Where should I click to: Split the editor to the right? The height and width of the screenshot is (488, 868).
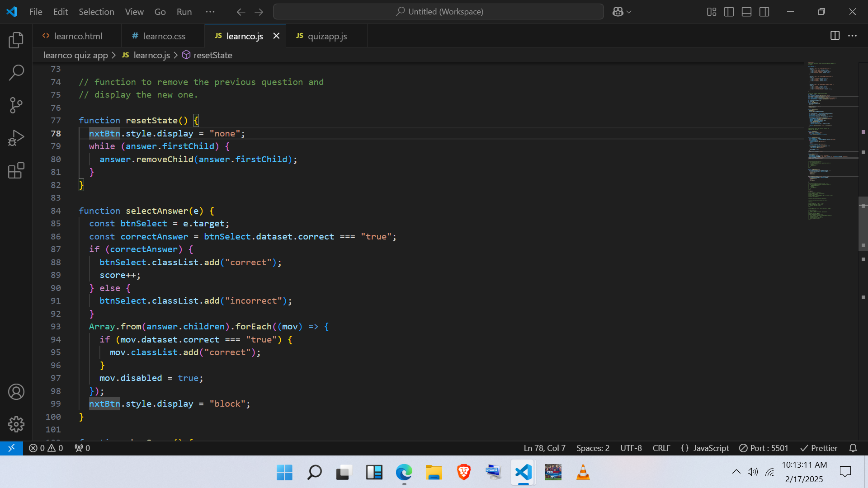[x=835, y=36]
